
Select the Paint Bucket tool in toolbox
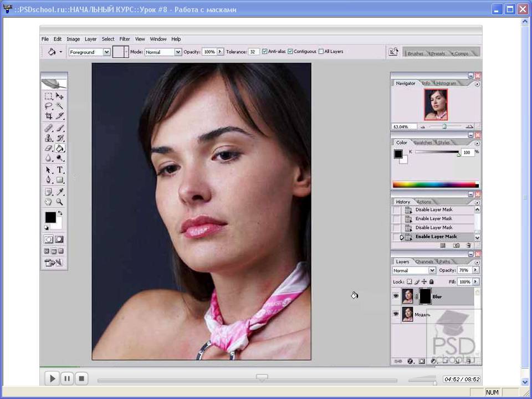click(x=60, y=149)
